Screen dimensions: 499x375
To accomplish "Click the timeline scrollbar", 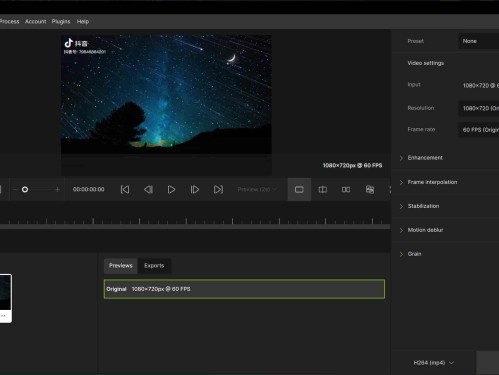I will pyautogui.click(x=195, y=227).
